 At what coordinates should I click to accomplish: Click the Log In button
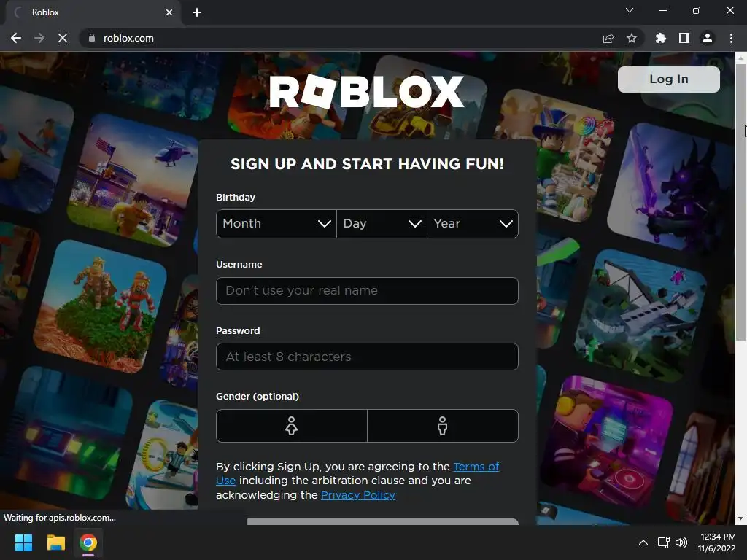[x=669, y=79]
